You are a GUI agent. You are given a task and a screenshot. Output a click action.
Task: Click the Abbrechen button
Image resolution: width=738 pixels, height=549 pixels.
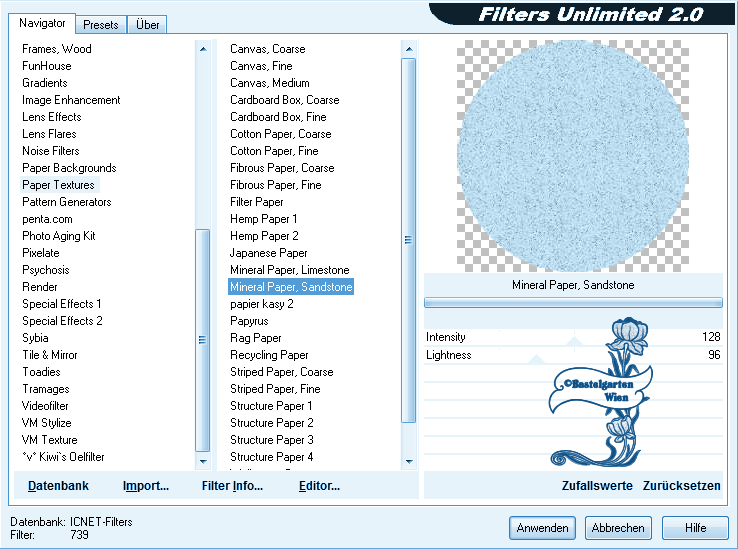[x=618, y=528]
